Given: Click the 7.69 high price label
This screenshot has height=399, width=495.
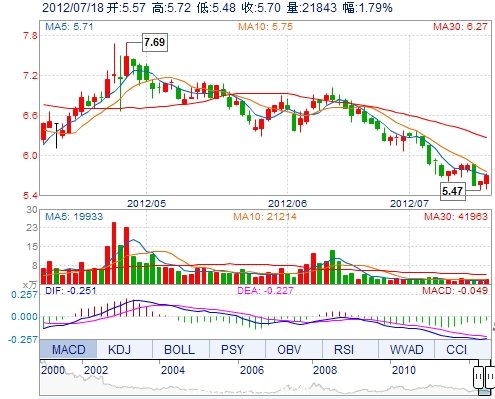Looking at the screenshot, I should (x=155, y=42).
